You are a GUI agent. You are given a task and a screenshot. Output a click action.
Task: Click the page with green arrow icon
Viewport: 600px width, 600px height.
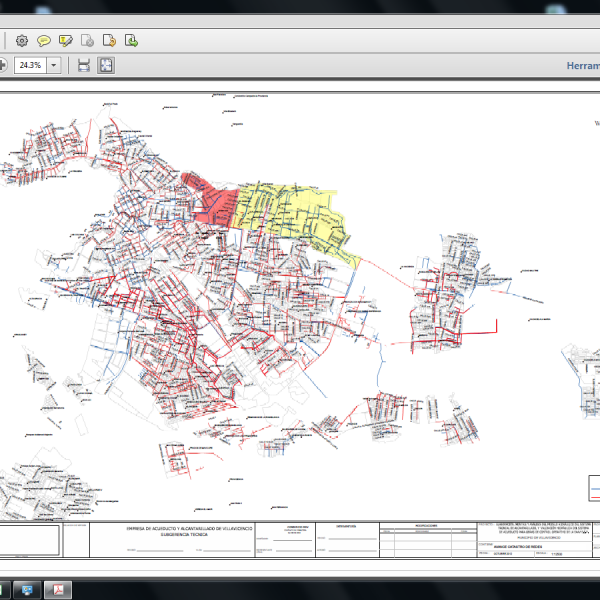point(131,41)
